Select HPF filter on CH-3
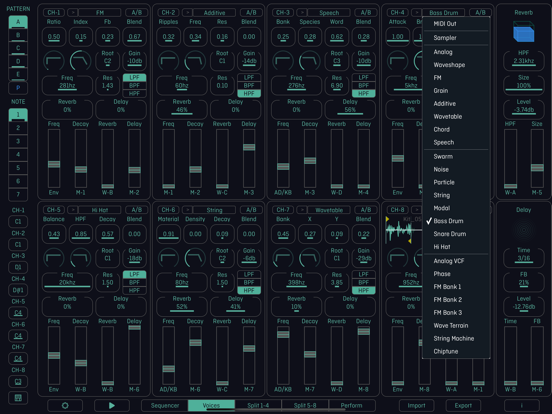The height and width of the screenshot is (414, 552). pos(363,93)
